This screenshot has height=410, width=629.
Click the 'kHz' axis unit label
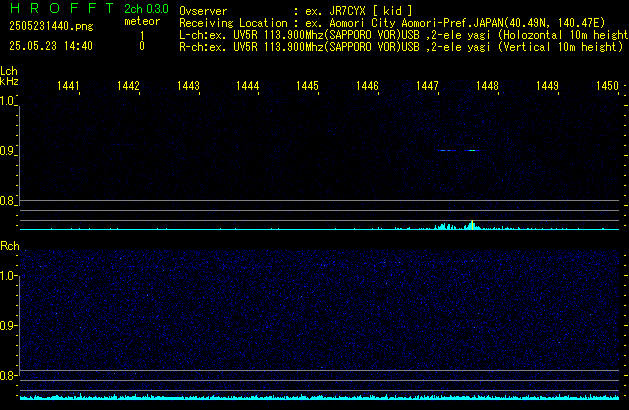coord(9,81)
